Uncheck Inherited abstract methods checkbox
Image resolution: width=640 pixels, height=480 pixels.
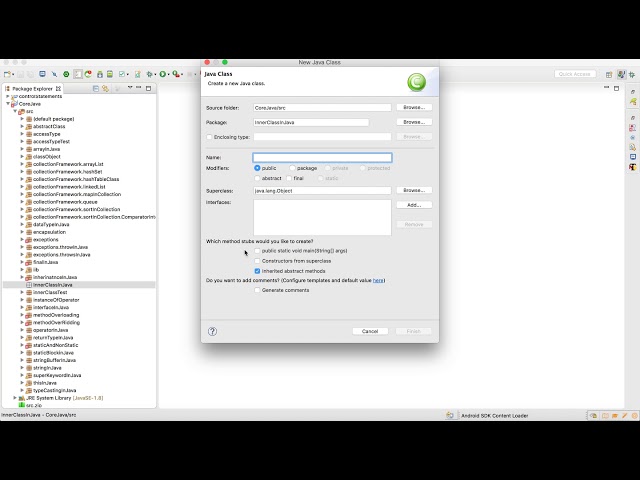[257, 271]
